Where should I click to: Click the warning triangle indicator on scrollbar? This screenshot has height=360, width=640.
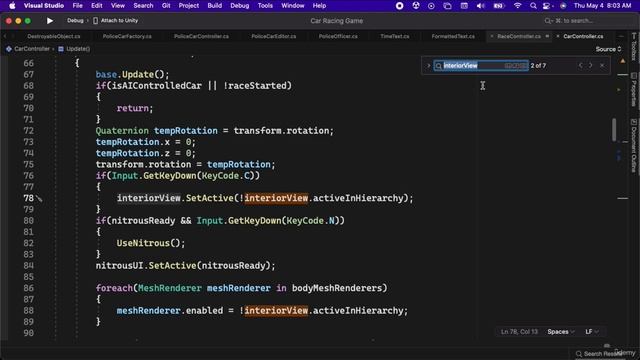(x=623, y=61)
